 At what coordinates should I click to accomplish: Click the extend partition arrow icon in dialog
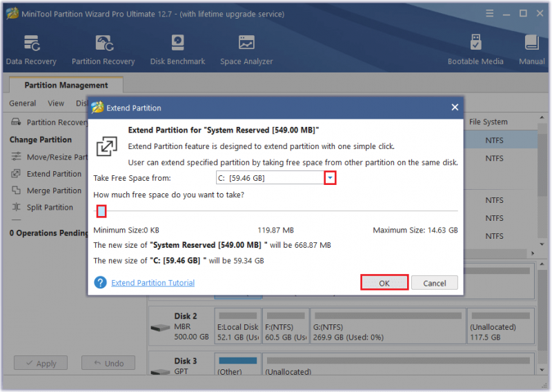pos(107,146)
